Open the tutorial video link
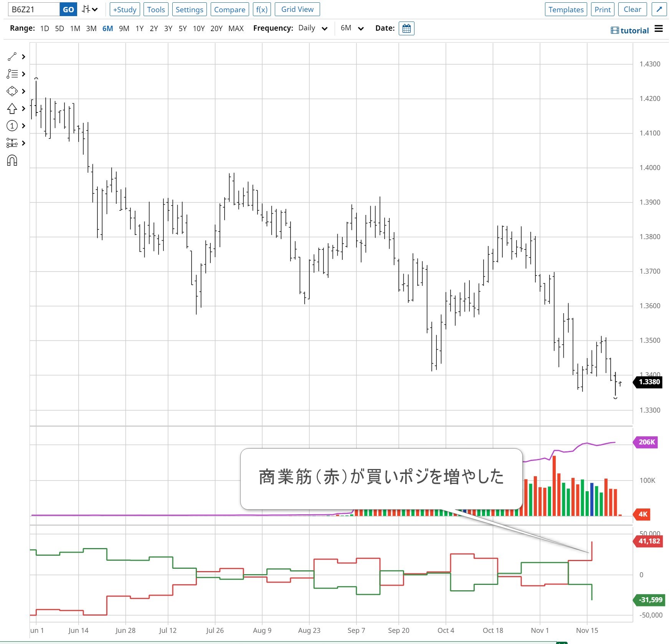 pos(630,30)
